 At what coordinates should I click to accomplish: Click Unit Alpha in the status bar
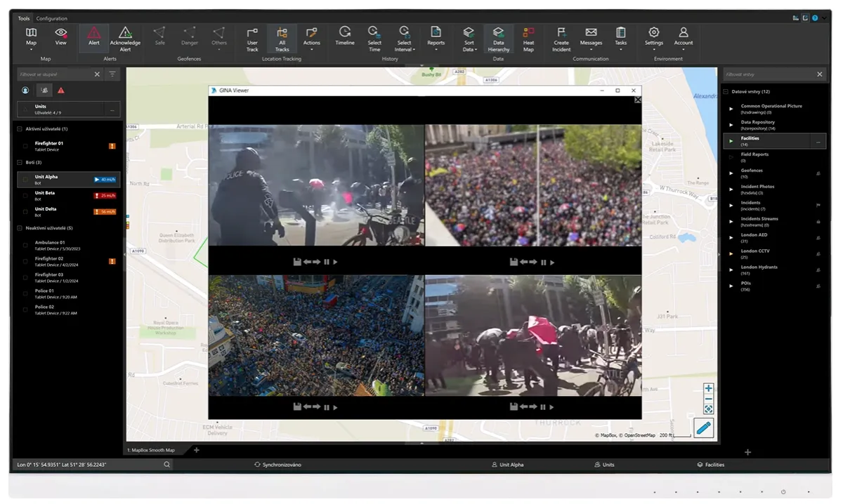(x=507, y=465)
